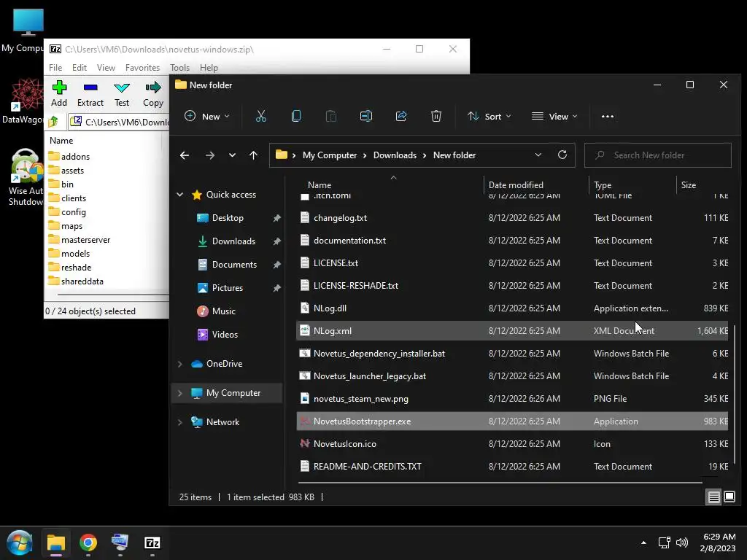Open the See more ellipsis menu
Screen dimensions: 747x560
point(608,116)
